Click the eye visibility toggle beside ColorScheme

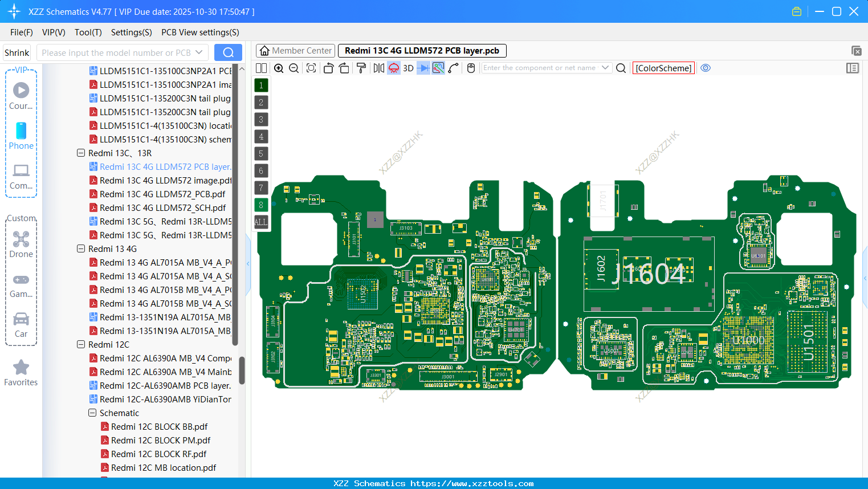[706, 68]
